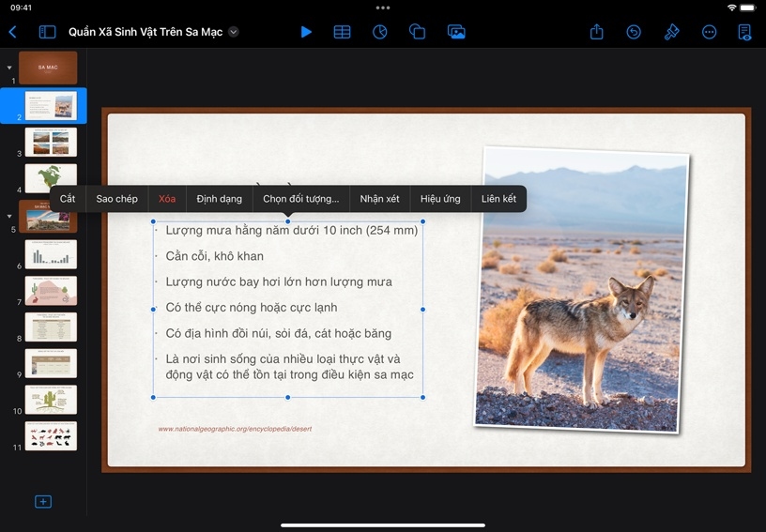
Task: Go back to the document manager
Action: click(12, 32)
